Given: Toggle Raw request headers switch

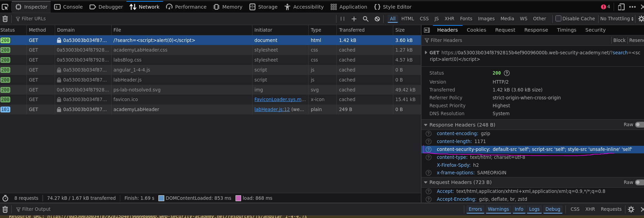Looking at the screenshot, I should point(639,182).
